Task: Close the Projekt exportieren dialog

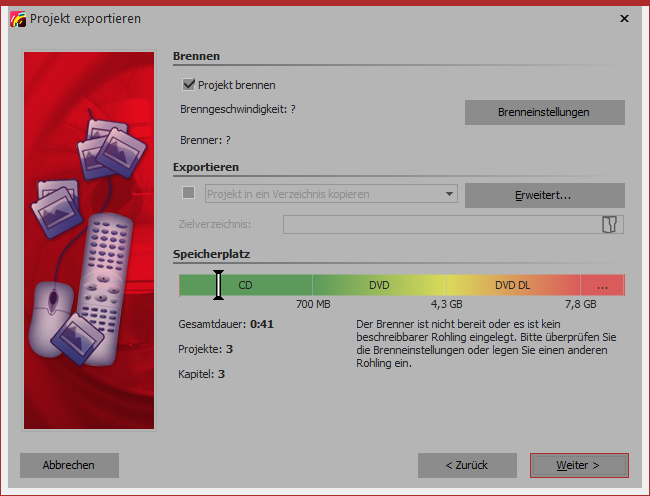Action: pos(624,18)
